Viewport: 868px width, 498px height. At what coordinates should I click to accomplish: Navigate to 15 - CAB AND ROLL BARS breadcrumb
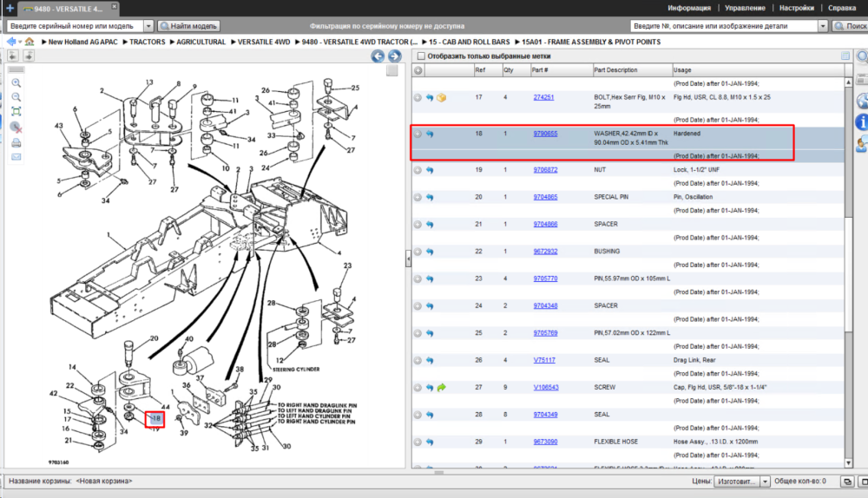pyautogui.click(x=469, y=42)
